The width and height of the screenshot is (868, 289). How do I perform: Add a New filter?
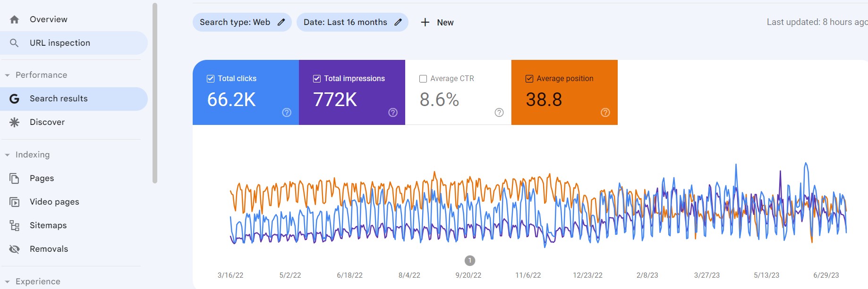click(437, 22)
